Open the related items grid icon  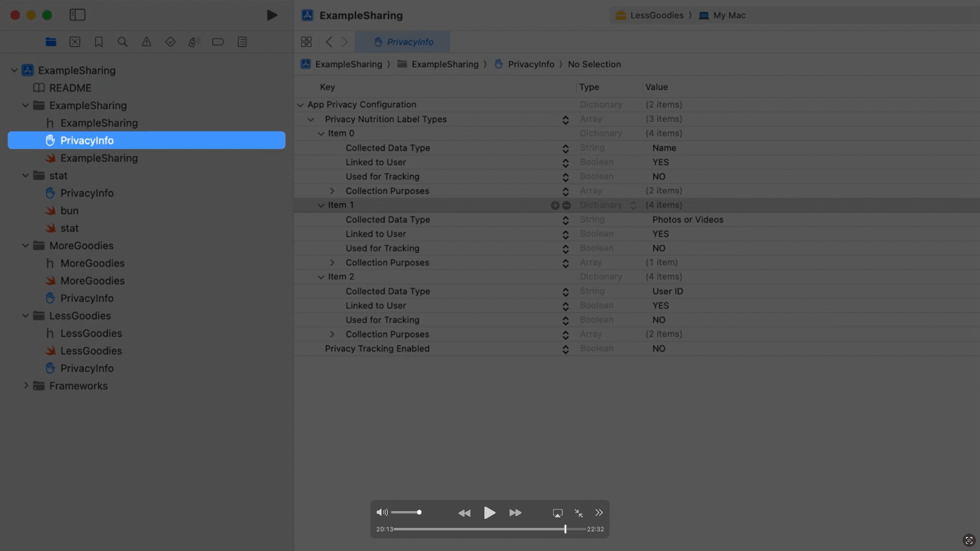[306, 42]
